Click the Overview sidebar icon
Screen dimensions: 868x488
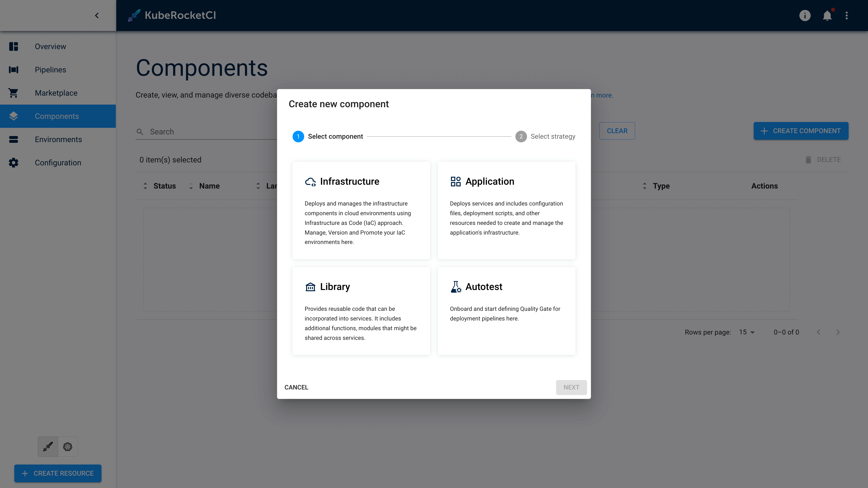(x=14, y=46)
